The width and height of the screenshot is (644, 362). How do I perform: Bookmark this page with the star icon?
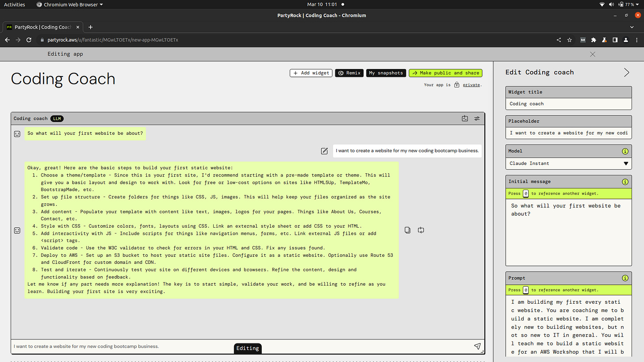click(x=569, y=40)
